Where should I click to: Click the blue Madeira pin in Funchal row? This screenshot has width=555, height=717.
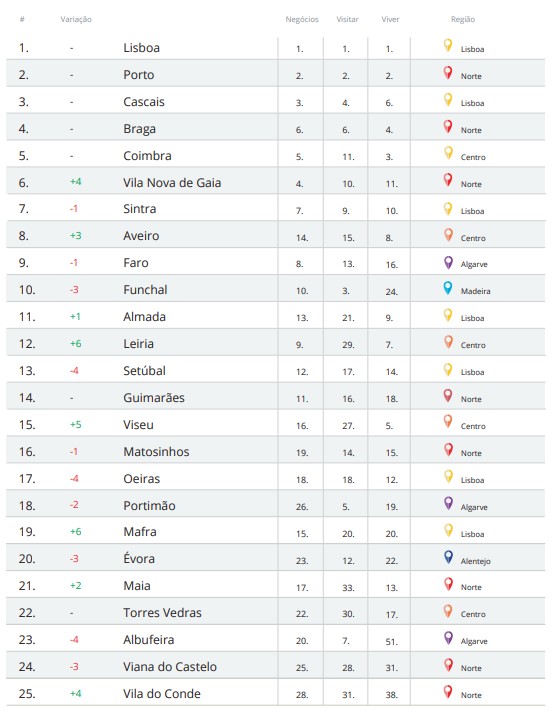(448, 288)
